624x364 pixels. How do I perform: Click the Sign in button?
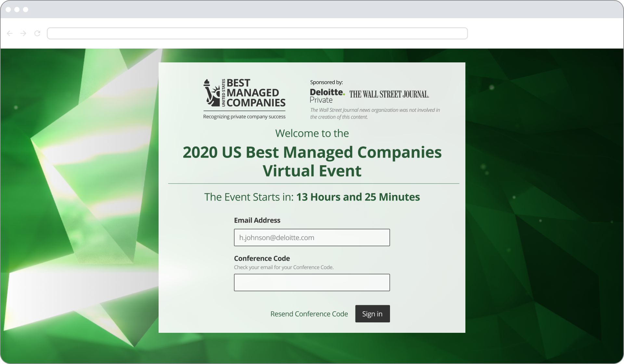tap(372, 314)
